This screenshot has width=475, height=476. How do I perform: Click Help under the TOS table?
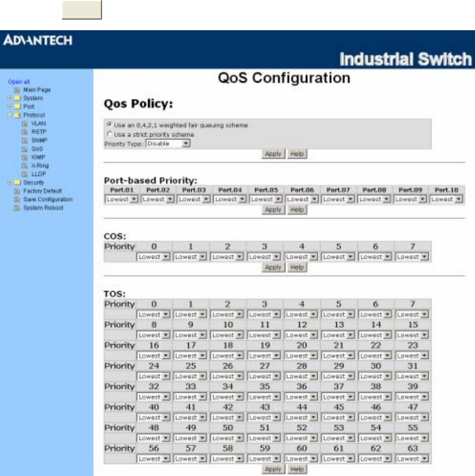[297, 470]
